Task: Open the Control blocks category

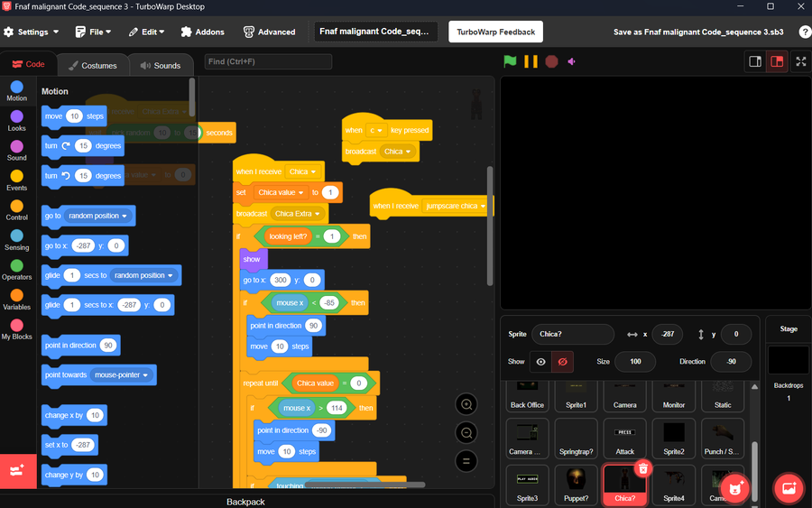Action: 16,209
